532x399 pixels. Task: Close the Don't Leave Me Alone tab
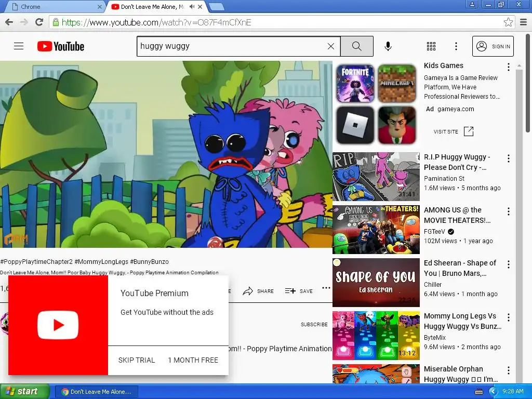pyautogui.click(x=200, y=7)
